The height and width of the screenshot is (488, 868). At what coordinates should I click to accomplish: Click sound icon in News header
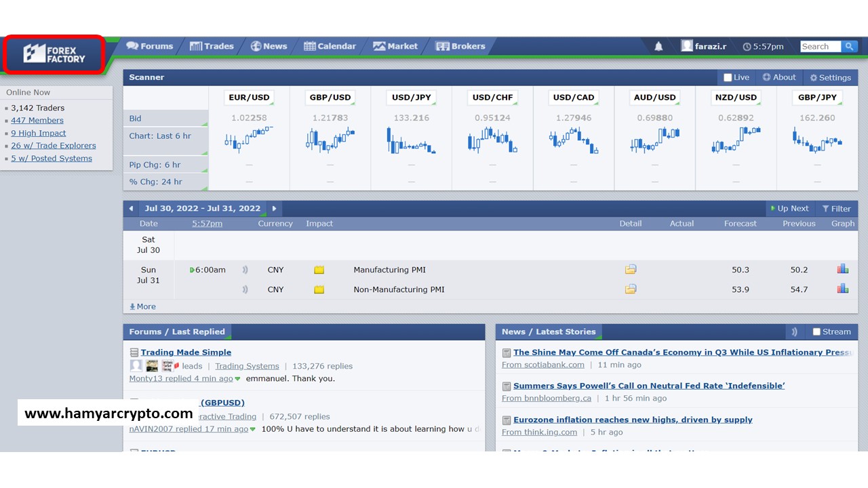(794, 331)
